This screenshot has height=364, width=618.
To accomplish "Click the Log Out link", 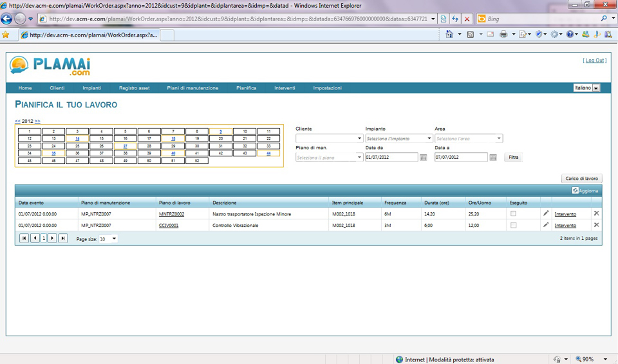I will pyautogui.click(x=595, y=60).
